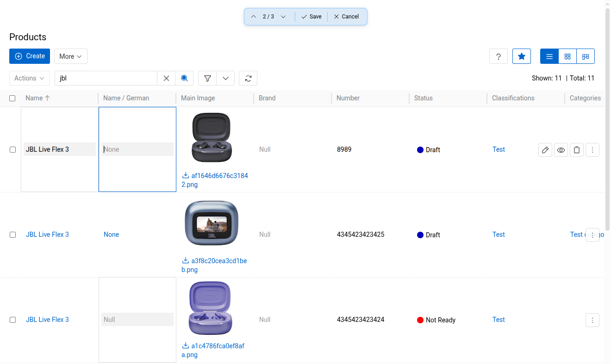The image size is (611, 364).
Task: Click product number 4345423423424 cell
Action: [x=361, y=320]
